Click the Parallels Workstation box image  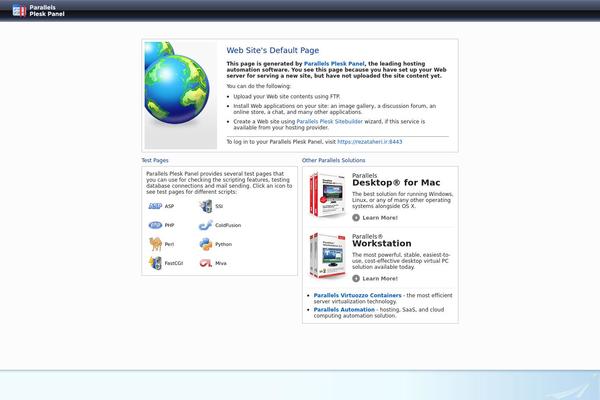(x=327, y=256)
